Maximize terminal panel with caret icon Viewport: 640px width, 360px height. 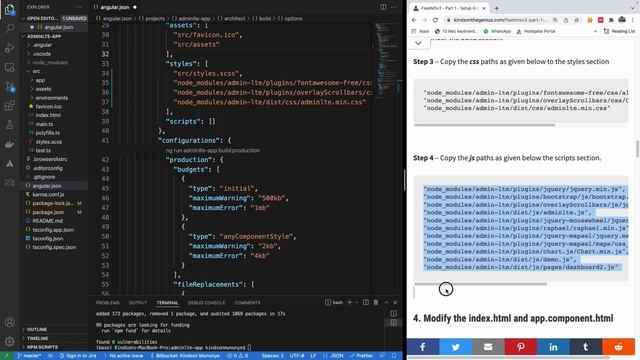pyautogui.click(x=386, y=302)
